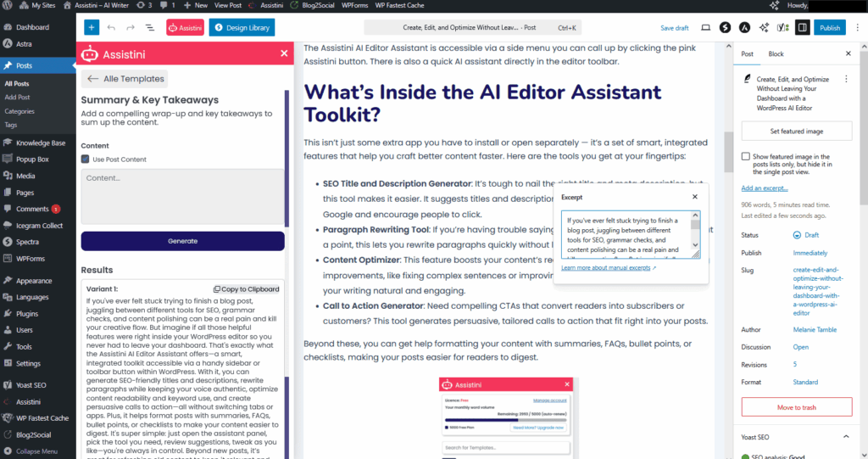The image size is (868, 459).
Task: Toggle Show featured image in posts lists checkbox
Action: tap(746, 156)
